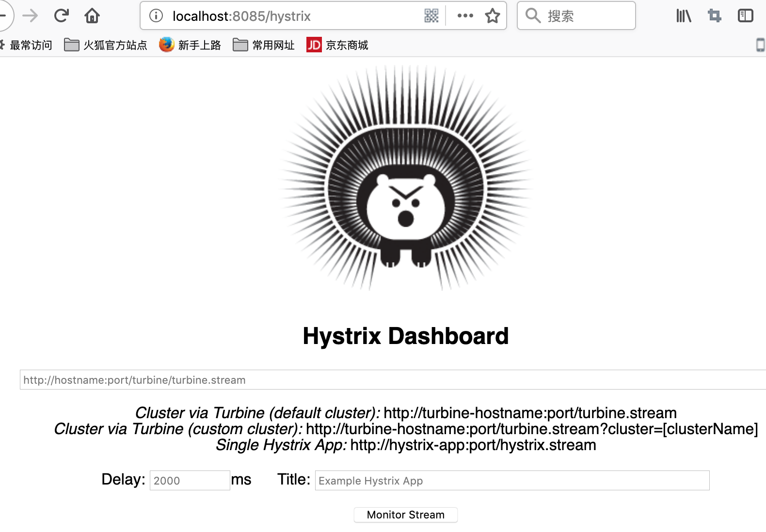Screen dimensions: 766x532
Task: Open the Library bookshelf icon
Action: [x=684, y=16]
